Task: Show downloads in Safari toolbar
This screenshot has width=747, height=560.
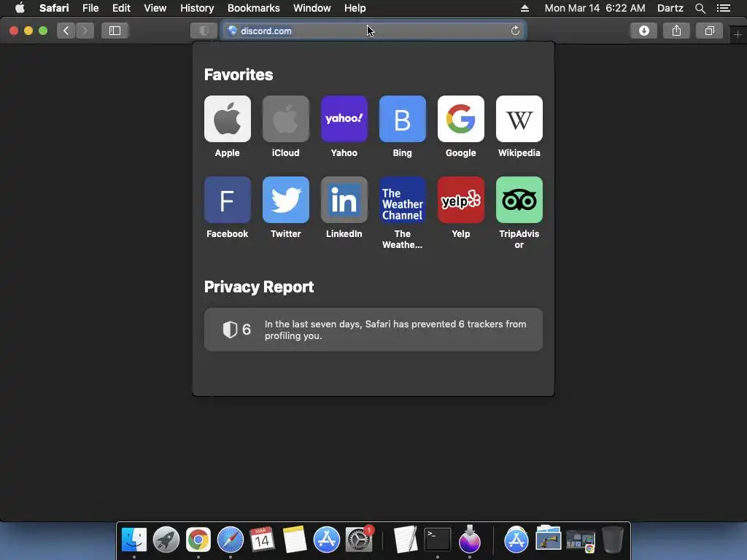Action: point(643,31)
